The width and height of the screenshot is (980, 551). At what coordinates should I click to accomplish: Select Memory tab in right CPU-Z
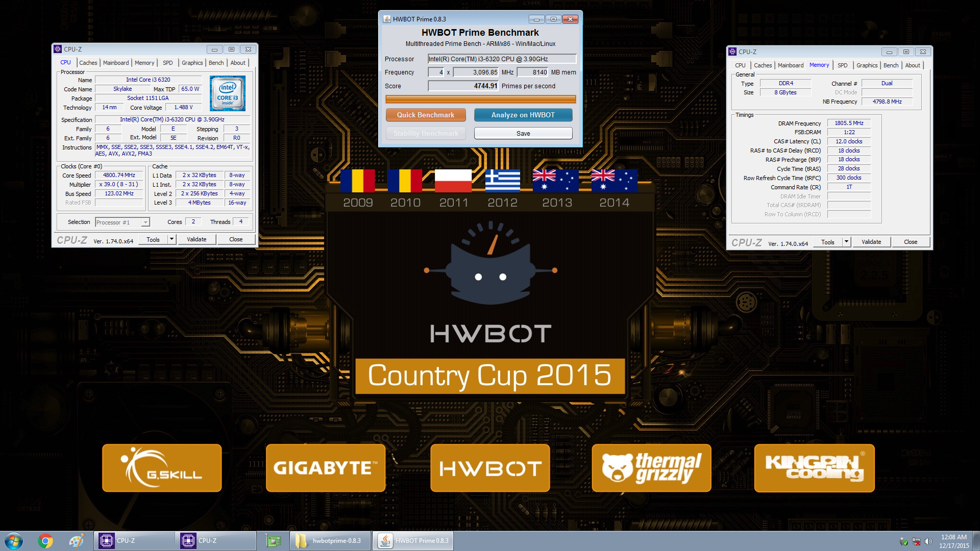pyautogui.click(x=819, y=65)
